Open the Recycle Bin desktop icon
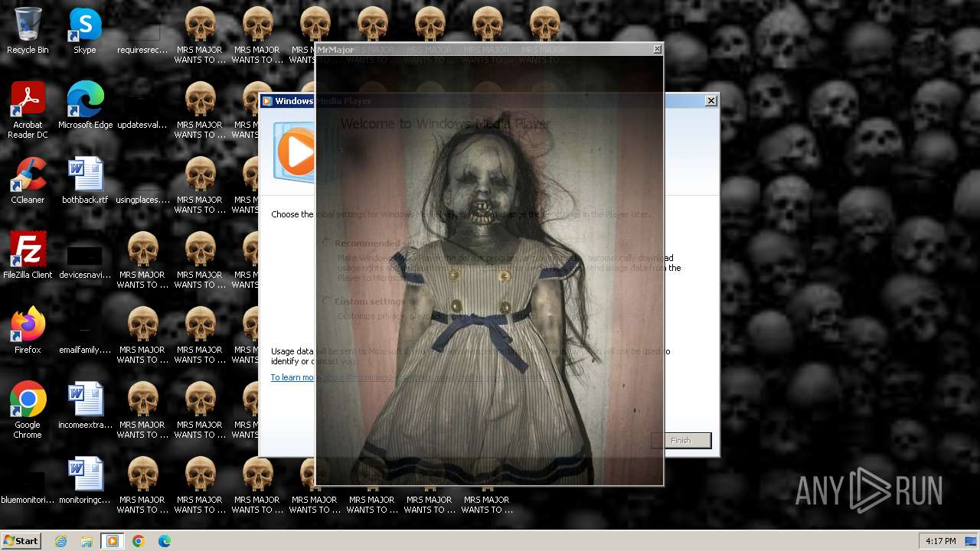 click(28, 31)
